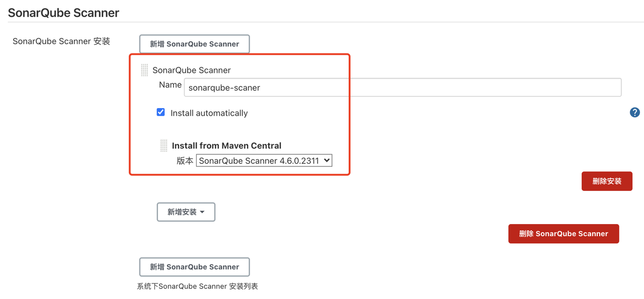The height and width of the screenshot is (299, 644).
Task: Click the Name label before the text field
Action: 170,85
